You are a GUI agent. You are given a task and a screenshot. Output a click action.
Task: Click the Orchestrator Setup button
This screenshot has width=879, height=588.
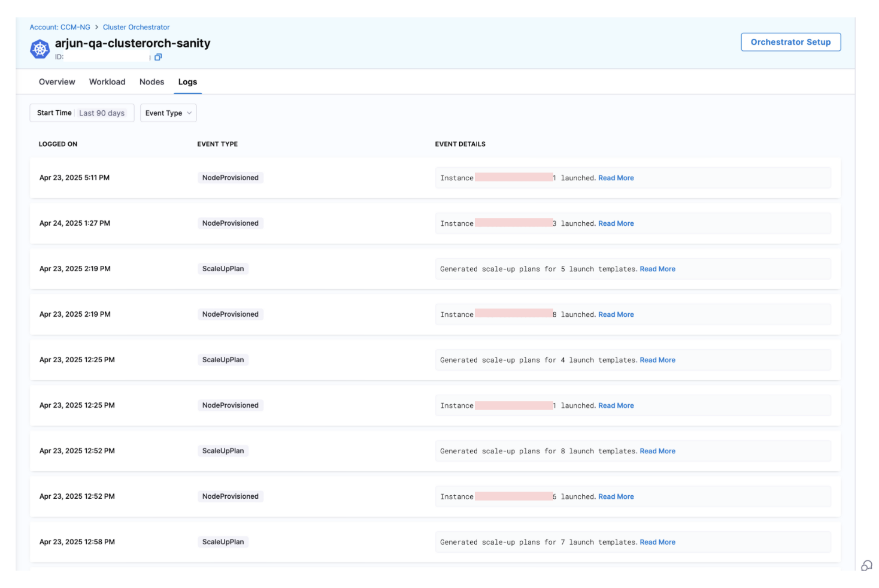pyautogui.click(x=790, y=42)
